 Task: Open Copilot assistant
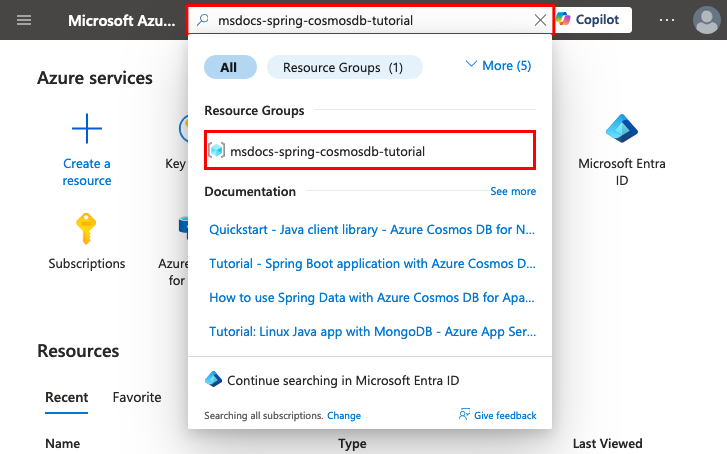pos(594,20)
